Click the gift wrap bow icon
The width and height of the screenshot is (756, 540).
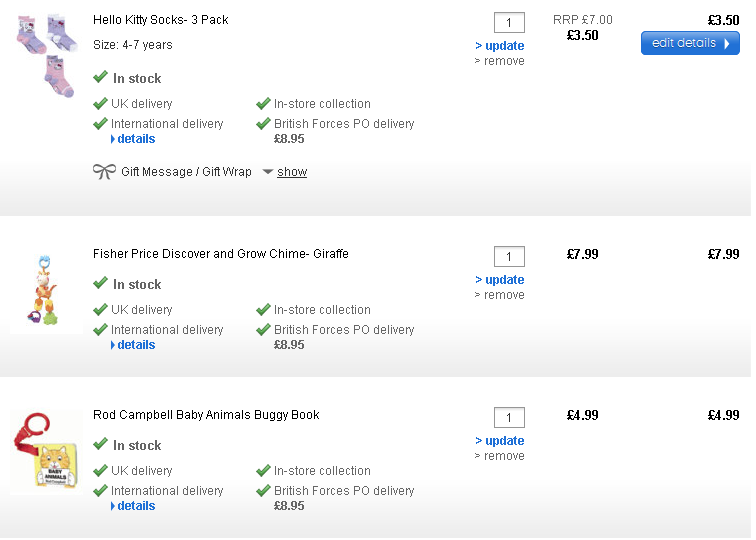pos(104,171)
